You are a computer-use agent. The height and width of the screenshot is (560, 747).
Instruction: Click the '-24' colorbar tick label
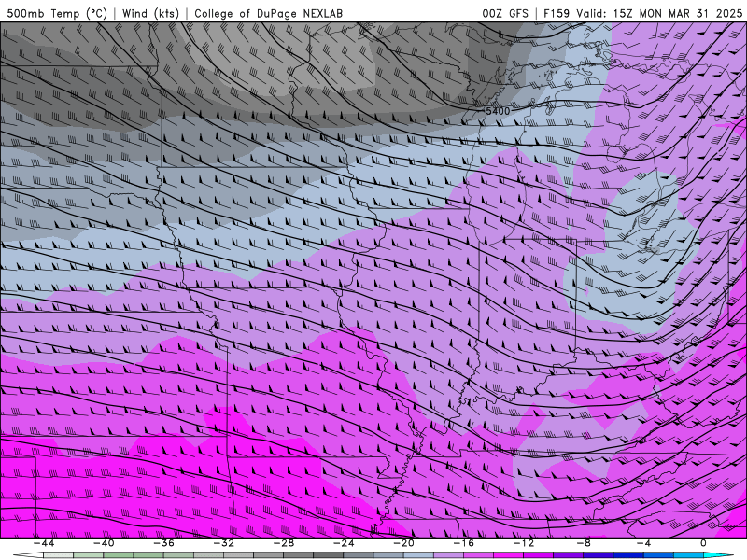click(344, 543)
